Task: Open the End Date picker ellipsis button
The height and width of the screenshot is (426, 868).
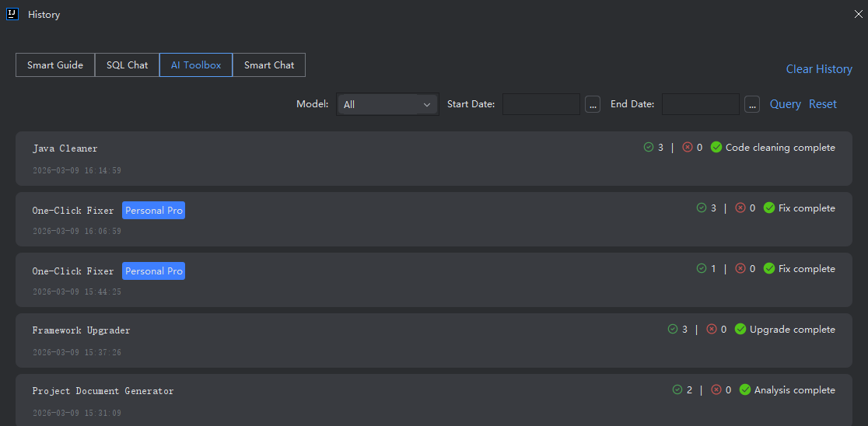Action: pyautogui.click(x=751, y=104)
